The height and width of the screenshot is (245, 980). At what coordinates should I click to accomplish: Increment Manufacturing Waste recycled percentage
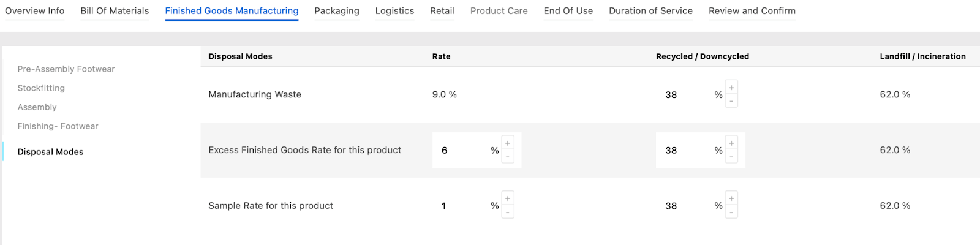[x=731, y=88]
